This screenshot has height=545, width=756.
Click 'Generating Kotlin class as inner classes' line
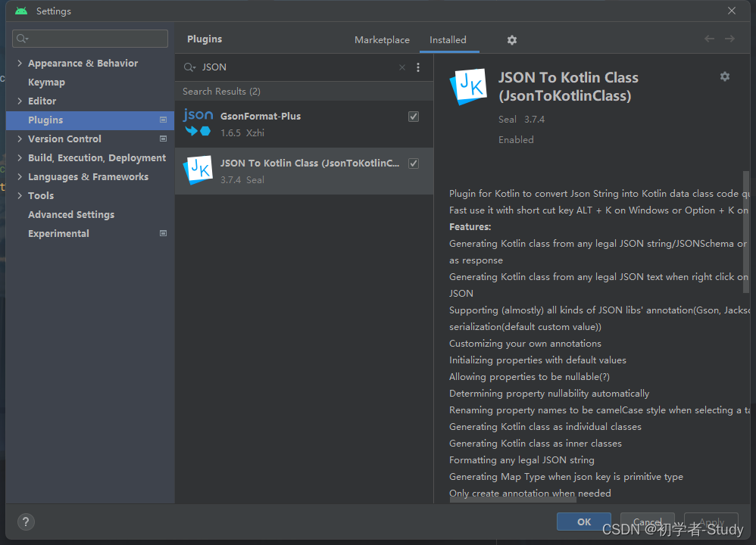pos(535,444)
